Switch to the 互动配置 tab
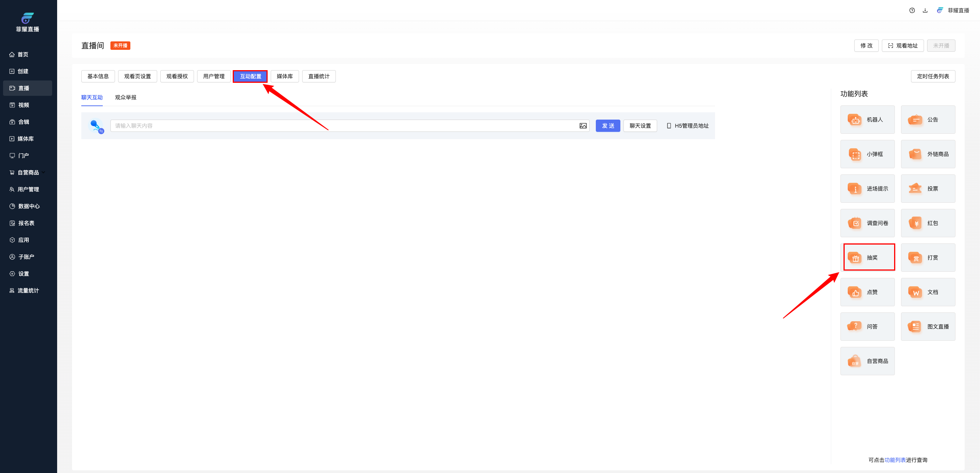980x473 pixels. click(x=250, y=76)
